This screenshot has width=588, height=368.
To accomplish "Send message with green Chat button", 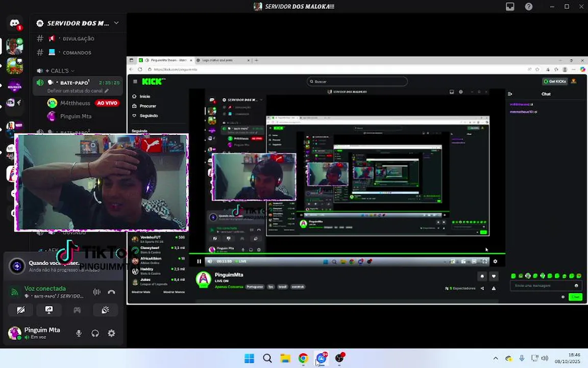I will (575, 297).
